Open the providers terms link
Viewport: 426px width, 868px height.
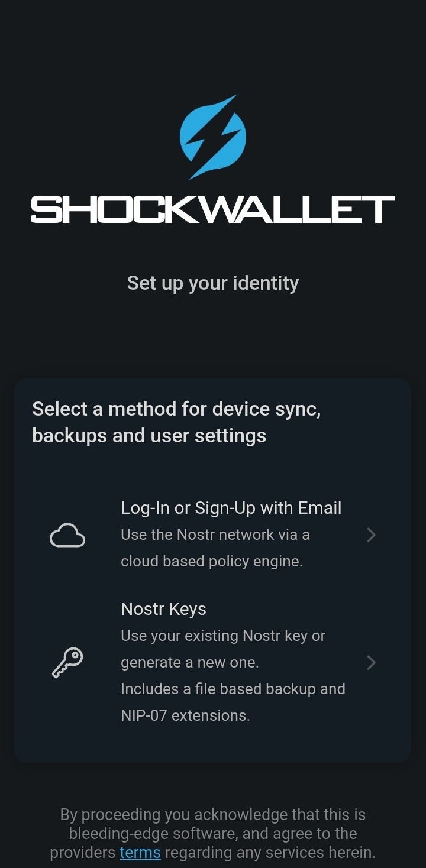140,852
